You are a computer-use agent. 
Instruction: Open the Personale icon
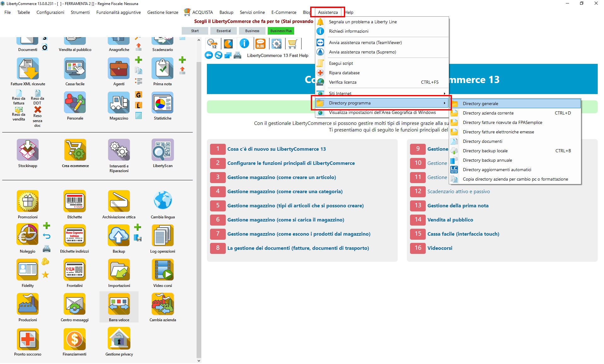[75, 103]
